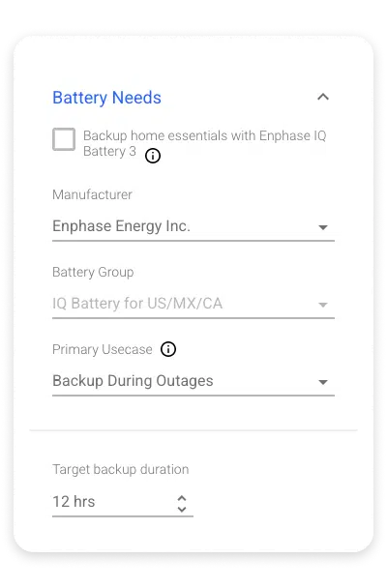Click the Battery Group label
This screenshot has height=588, width=387.
click(93, 273)
